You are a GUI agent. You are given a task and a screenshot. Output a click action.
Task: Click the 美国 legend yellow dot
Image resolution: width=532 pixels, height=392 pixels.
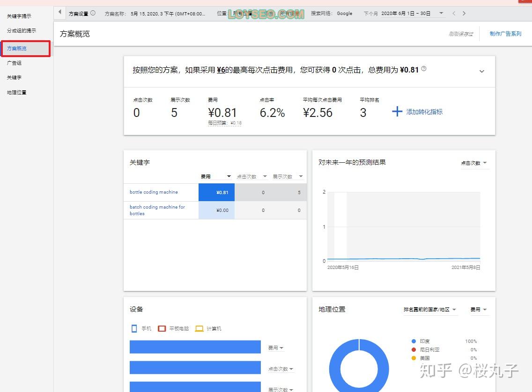coord(414,358)
